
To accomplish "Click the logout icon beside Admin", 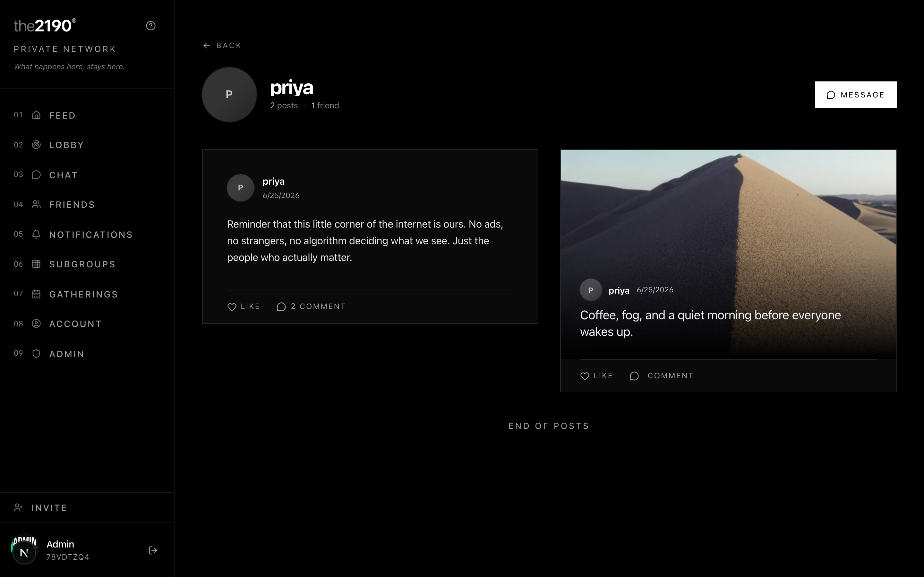I will (x=153, y=550).
